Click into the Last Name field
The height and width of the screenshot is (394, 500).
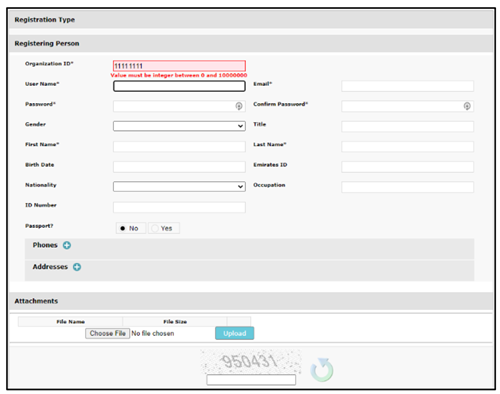(407, 146)
